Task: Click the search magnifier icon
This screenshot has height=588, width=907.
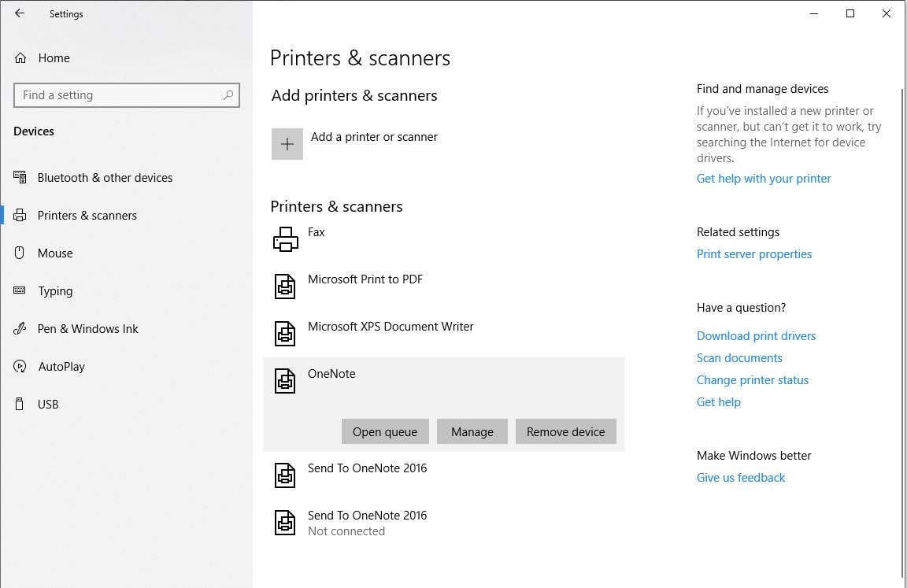Action: click(228, 94)
